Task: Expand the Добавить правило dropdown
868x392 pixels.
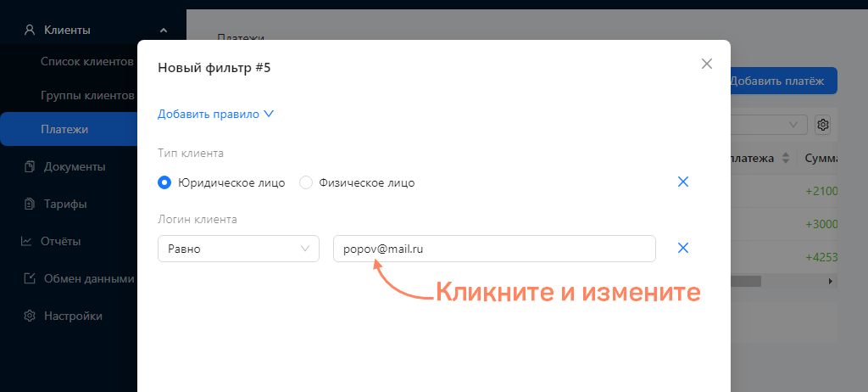Action: (x=216, y=115)
